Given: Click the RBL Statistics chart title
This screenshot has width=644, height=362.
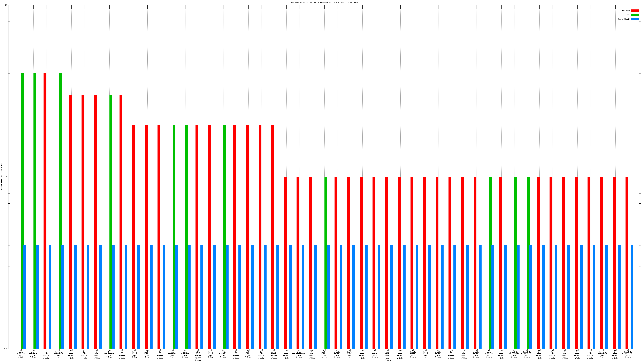Looking at the screenshot, I should tap(324, 2).
